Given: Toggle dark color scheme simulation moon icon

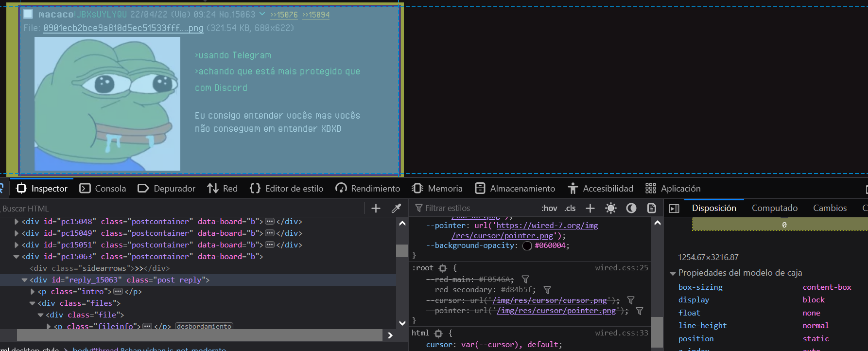Looking at the screenshot, I should (631, 208).
